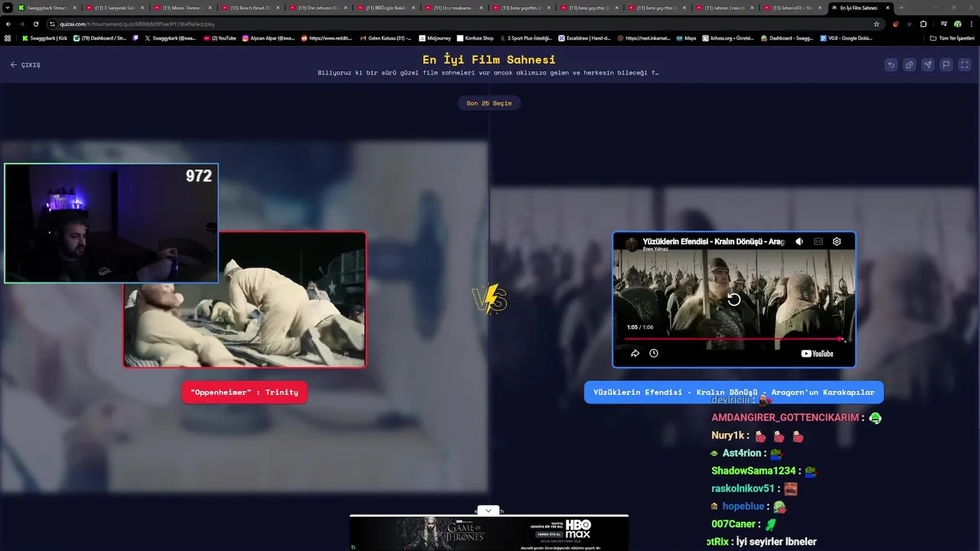Open lichess.org bookmark
Viewport: 980px width, 551px height.
click(x=728, y=37)
